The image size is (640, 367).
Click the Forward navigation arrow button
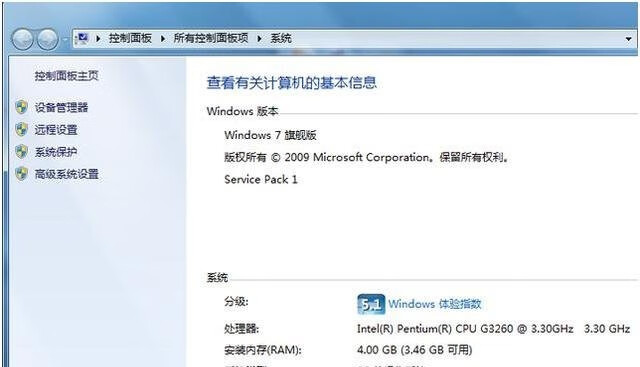click(48, 40)
